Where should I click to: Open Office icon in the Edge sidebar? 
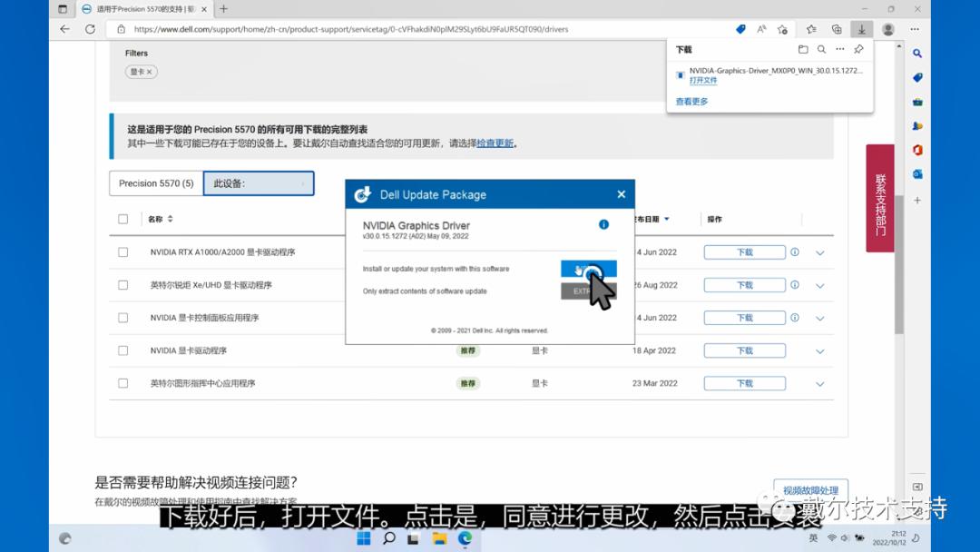[x=917, y=148]
